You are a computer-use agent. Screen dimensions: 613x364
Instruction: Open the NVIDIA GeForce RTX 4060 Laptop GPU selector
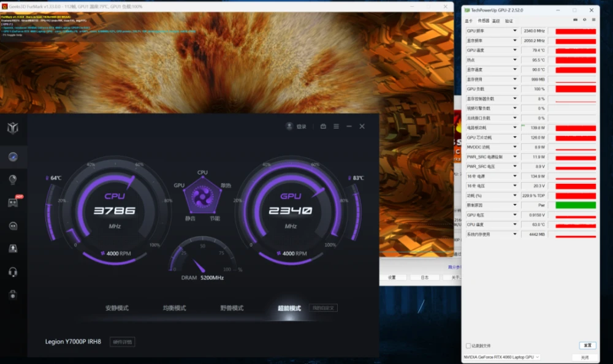pos(501,357)
